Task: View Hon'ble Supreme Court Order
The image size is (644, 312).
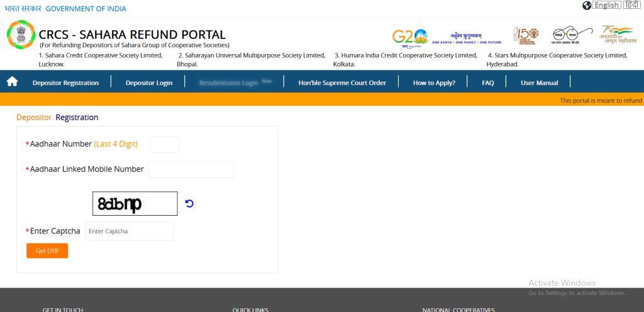Action: tap(342, 82)
